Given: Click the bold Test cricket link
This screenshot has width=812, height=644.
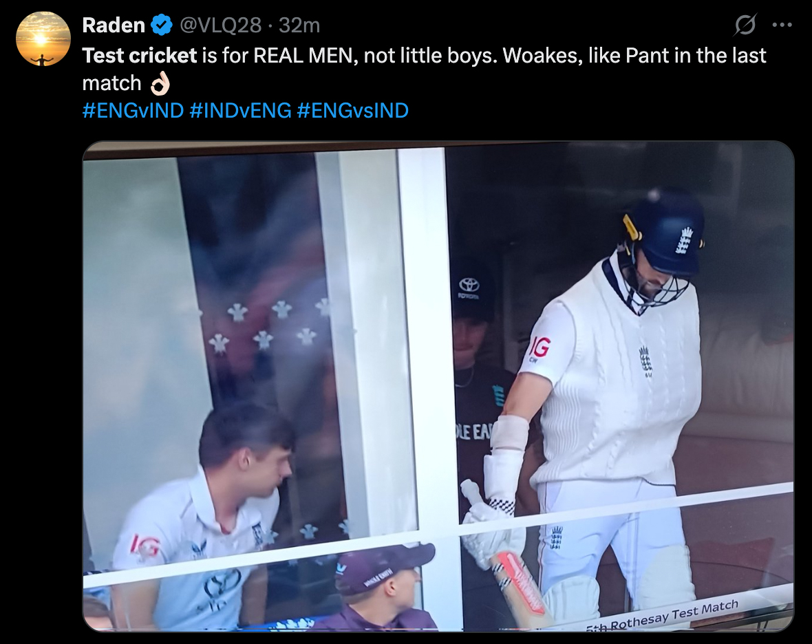Looking at the screenshot, I should coord(139,56).
